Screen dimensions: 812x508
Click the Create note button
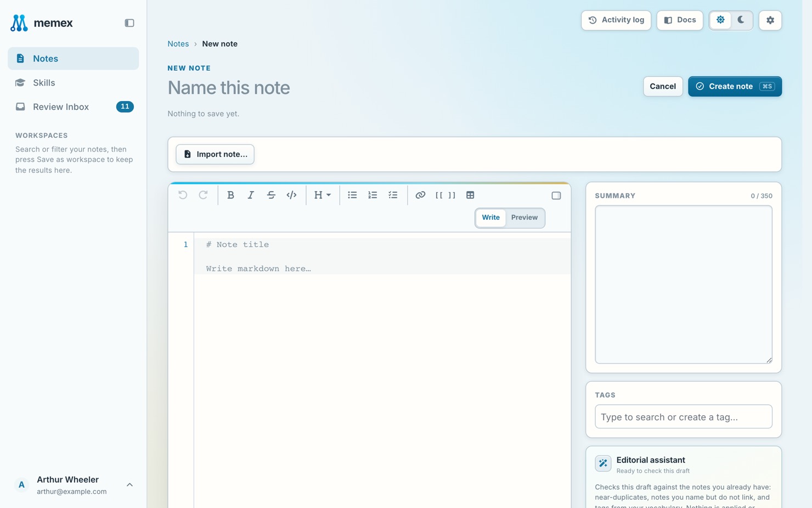(735, 86)
